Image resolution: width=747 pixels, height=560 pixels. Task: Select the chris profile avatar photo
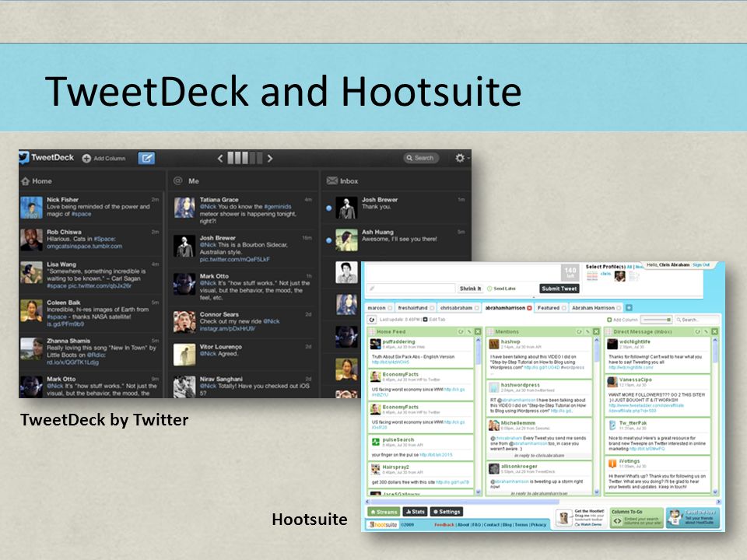tap(619, 276)
